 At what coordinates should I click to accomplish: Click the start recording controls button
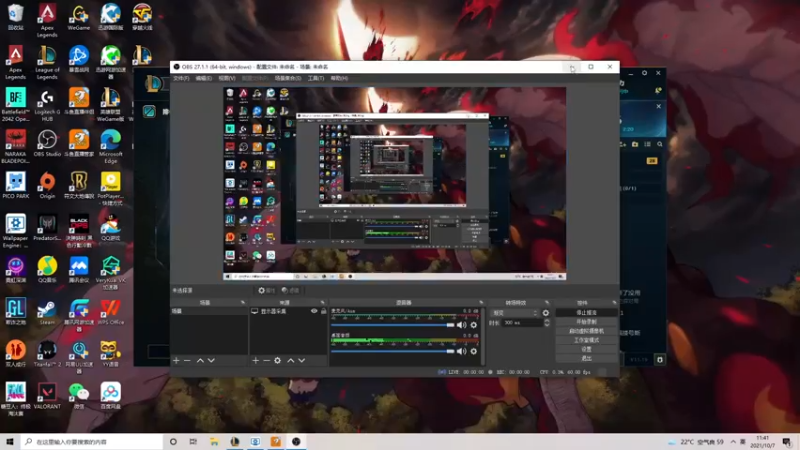(x=586, y=321)
